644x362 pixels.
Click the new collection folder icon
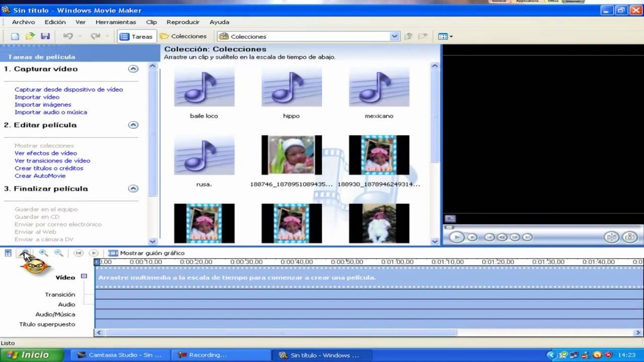coord(423,36)
